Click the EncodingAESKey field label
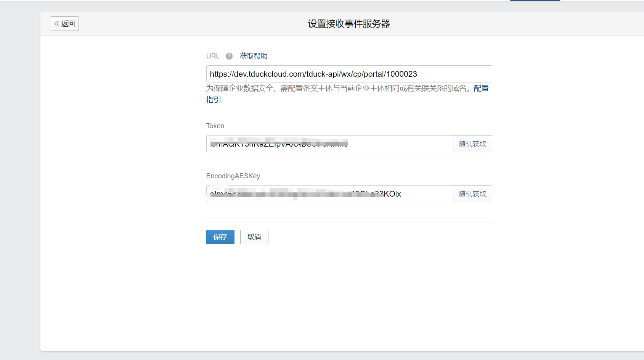Screen dimensions: 644x360 (233, 176)
